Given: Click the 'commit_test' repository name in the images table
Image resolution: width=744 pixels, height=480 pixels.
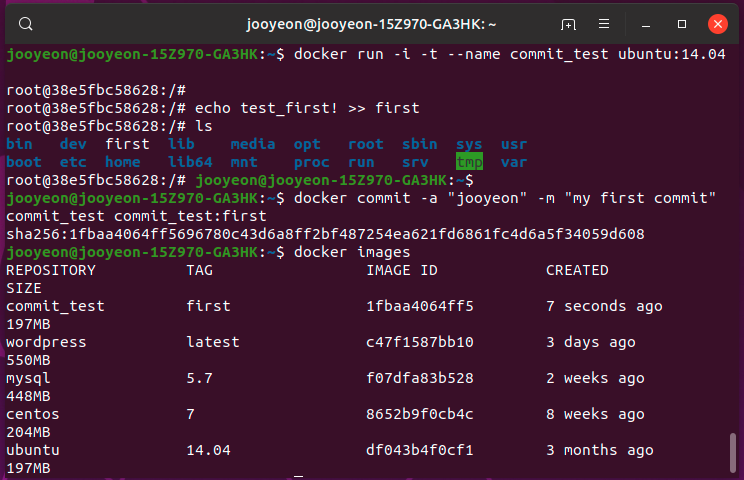Looking at the screenshot, I should (x=55, y=306).
